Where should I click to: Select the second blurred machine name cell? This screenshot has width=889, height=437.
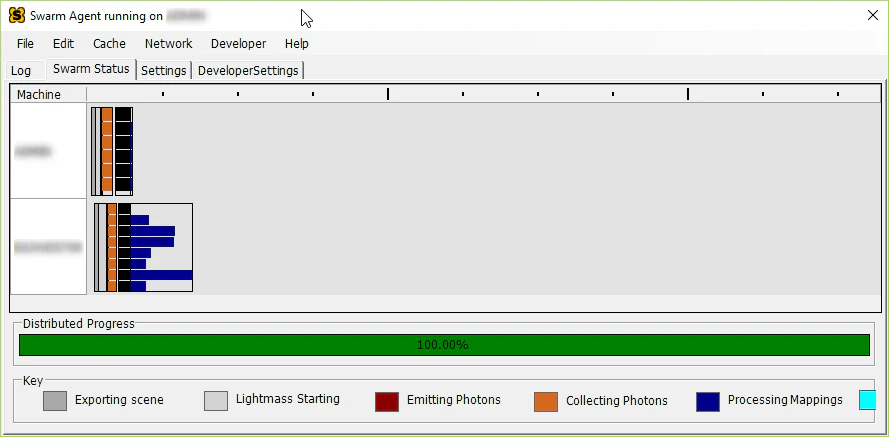pos(48,247)
